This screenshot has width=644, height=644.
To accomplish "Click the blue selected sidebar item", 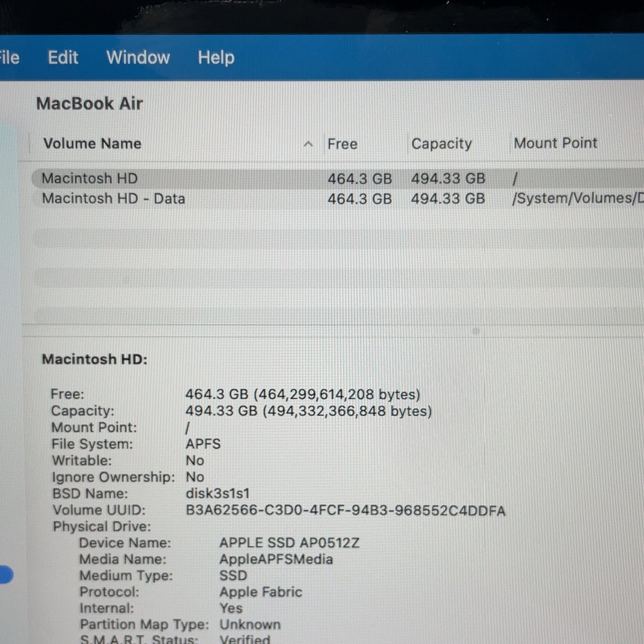I will 6,574.
